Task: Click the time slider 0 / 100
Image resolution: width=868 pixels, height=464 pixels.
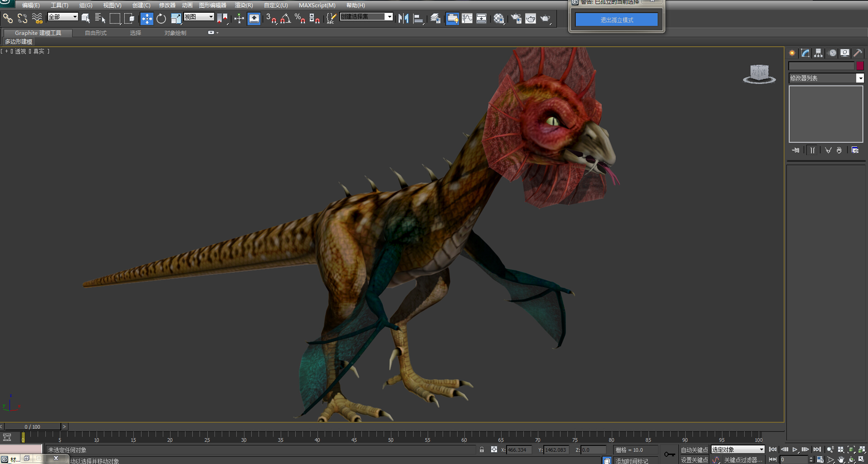Action: point(32,426)
